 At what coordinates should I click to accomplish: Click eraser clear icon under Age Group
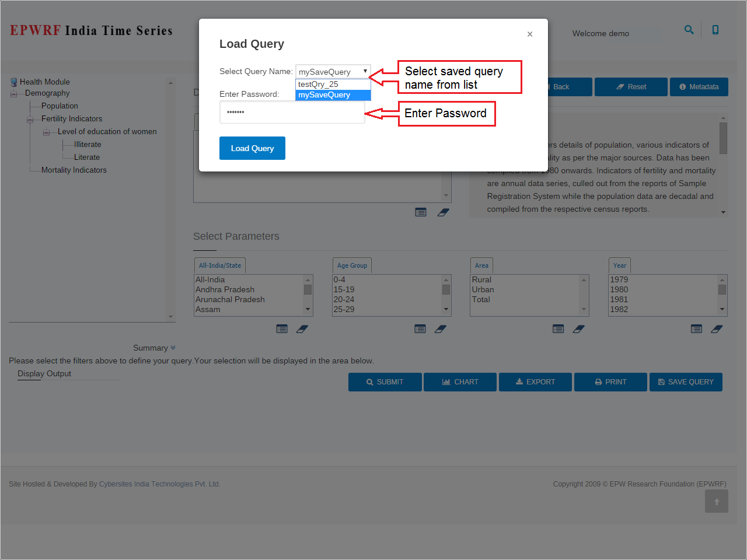(441, 329)
